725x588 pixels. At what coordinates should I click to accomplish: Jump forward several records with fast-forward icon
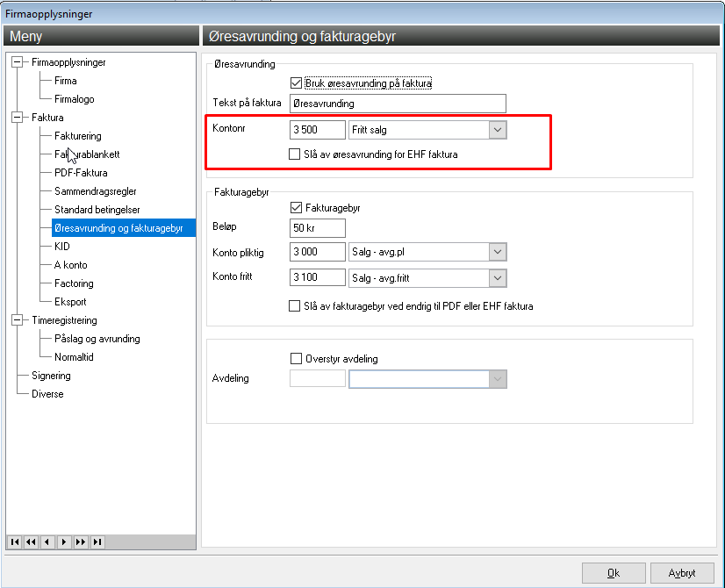[x=81, y=541]
